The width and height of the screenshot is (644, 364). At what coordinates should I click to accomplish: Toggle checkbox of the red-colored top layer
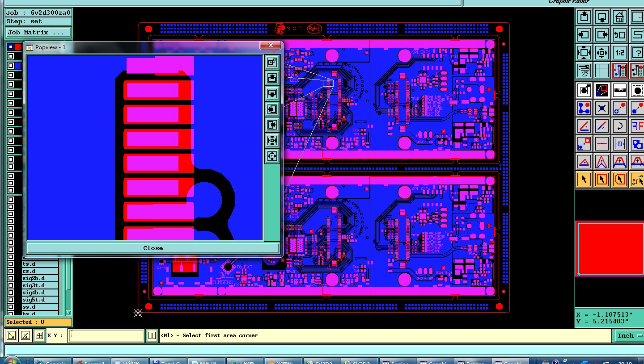point(11,46)
